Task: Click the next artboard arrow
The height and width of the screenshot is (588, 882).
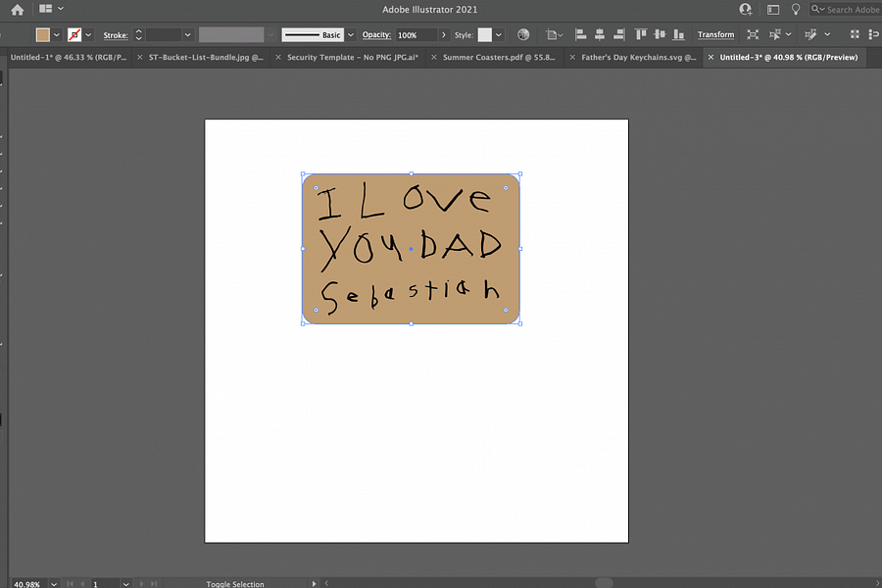Action: point(140,583)
